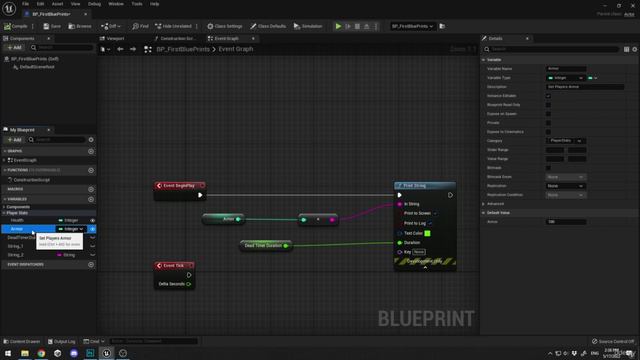The width and height of the screenshot is (640, 360).
Task: Toggle Health variable visibility eye
Action: pyautogui.click(x=93, y=220)
